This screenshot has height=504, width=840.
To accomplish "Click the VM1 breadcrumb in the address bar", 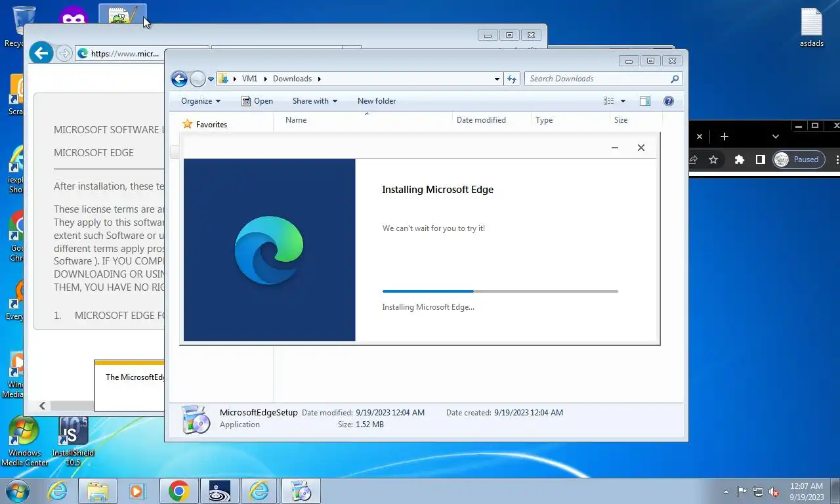I will (249, 79).
